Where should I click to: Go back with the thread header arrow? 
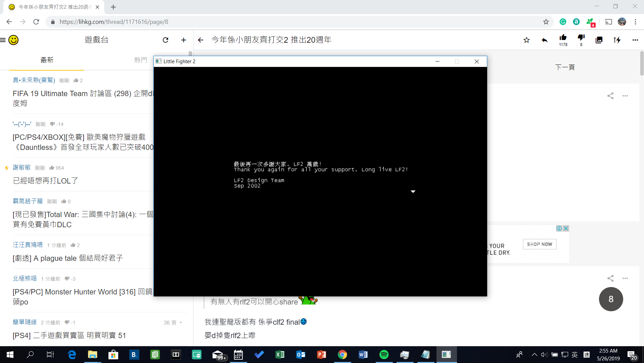coord(201,40)
